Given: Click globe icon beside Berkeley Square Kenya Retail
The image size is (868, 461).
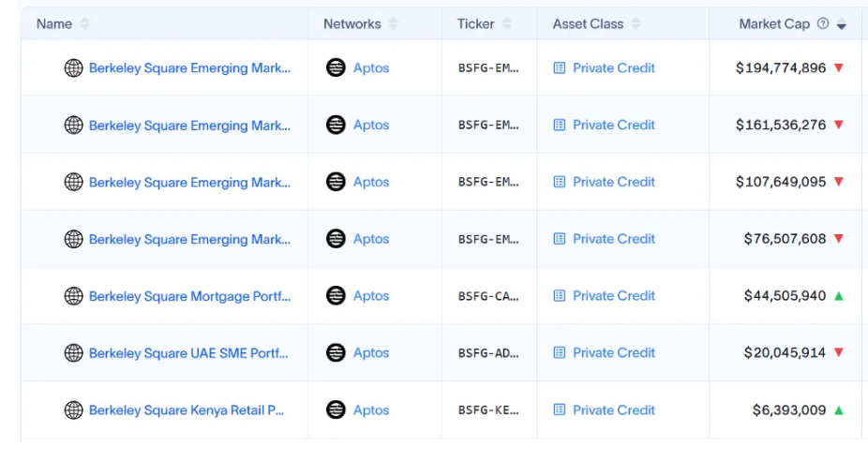Looking at the screenshot, I should coord(73,410).
